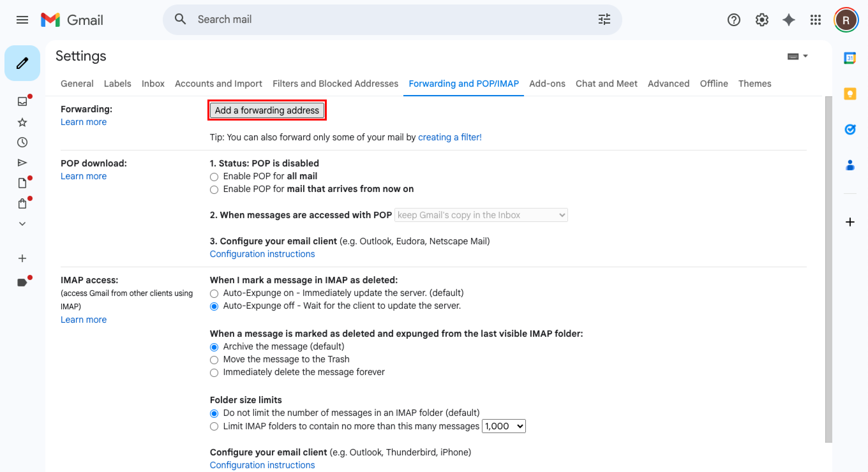This screenshot has height=472, width=868.
Task: Open the Starred sidebar icon
Action: coord(22,122)
